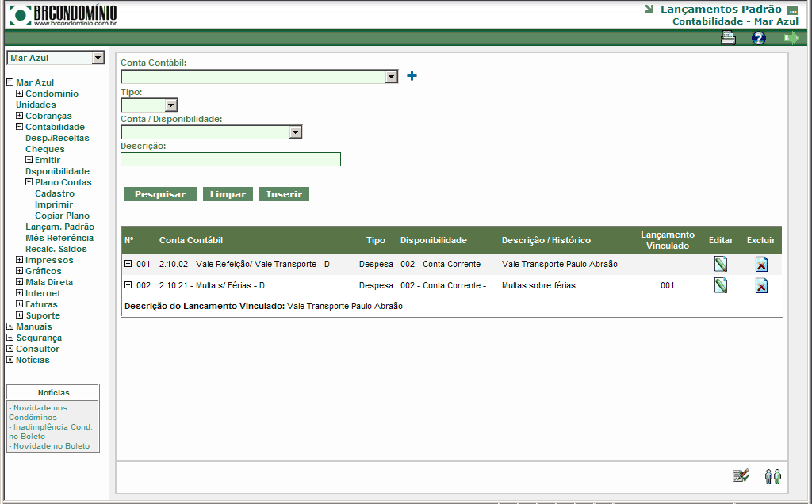This screenshot has height=504, width=812.
Task: Click the green exit arrow icon
Action: (791, 38)
